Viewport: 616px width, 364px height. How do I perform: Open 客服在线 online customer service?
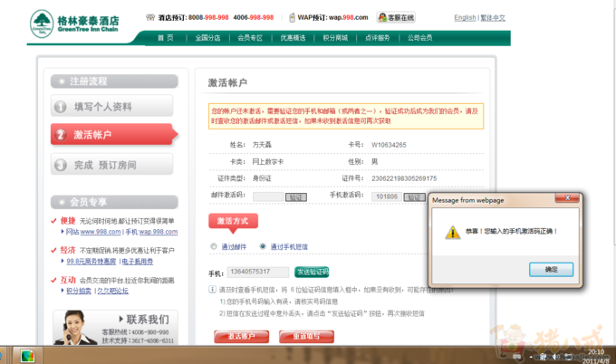(x=396, y=17)
